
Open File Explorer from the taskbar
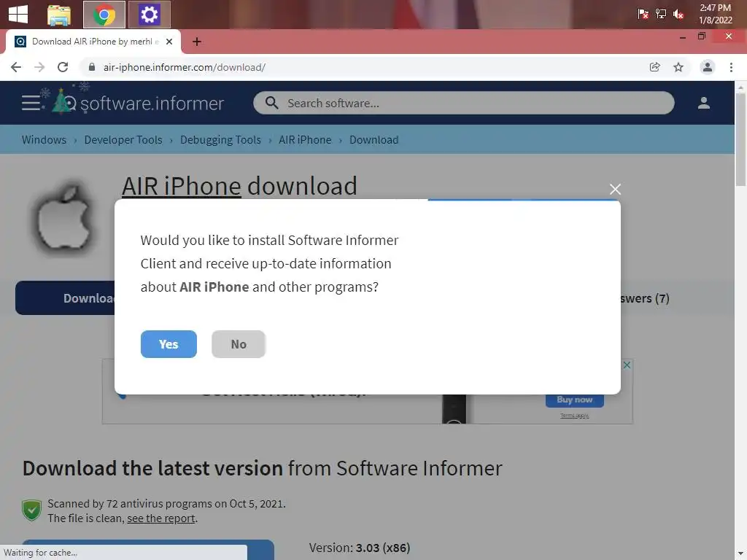(x=59, y=15)
